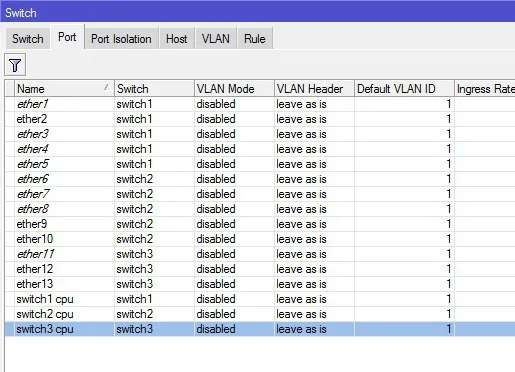The width and height of the screenshot is (515, 372).
Task: Open the filter funnel icon
Action: tap(15, 65)
